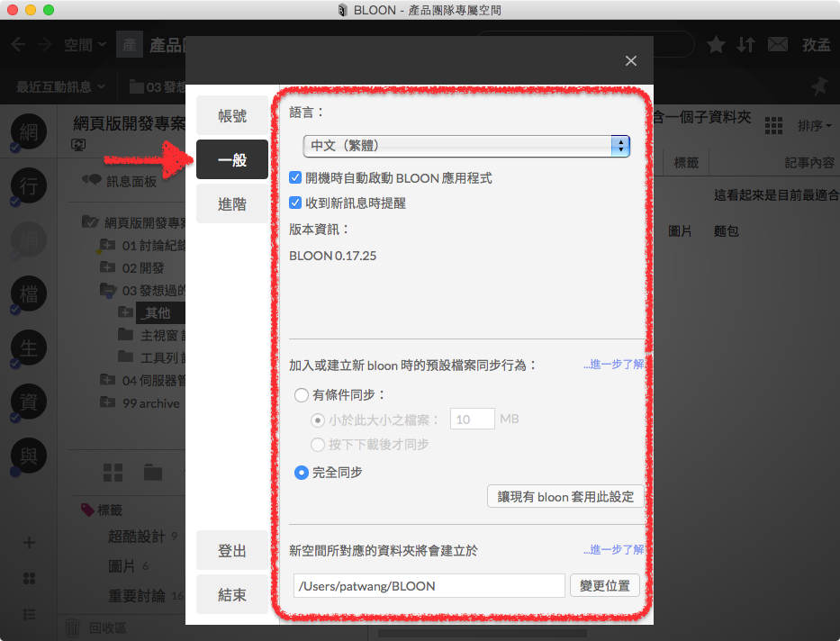Open the 帳號 settings tab
840x641 pixels.
(x=232, y=115)
